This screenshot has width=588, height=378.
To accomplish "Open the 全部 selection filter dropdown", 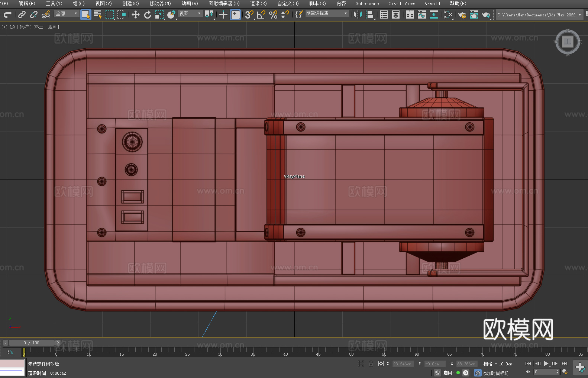I will coord(67,14).
